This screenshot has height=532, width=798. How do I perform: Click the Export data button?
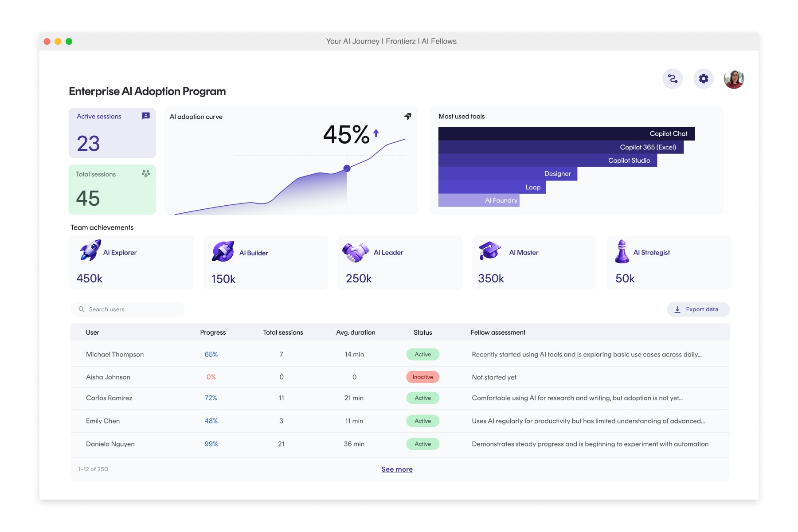click(x=698, y=309)
